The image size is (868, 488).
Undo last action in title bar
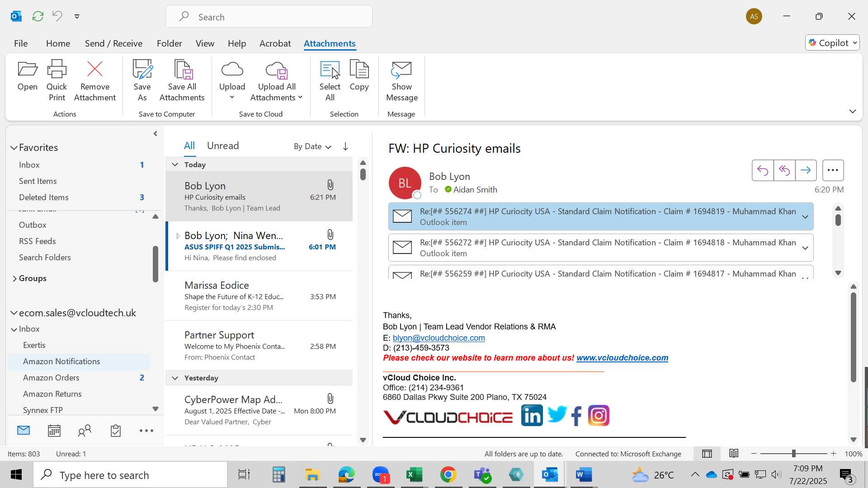click(x=57, y=16)
